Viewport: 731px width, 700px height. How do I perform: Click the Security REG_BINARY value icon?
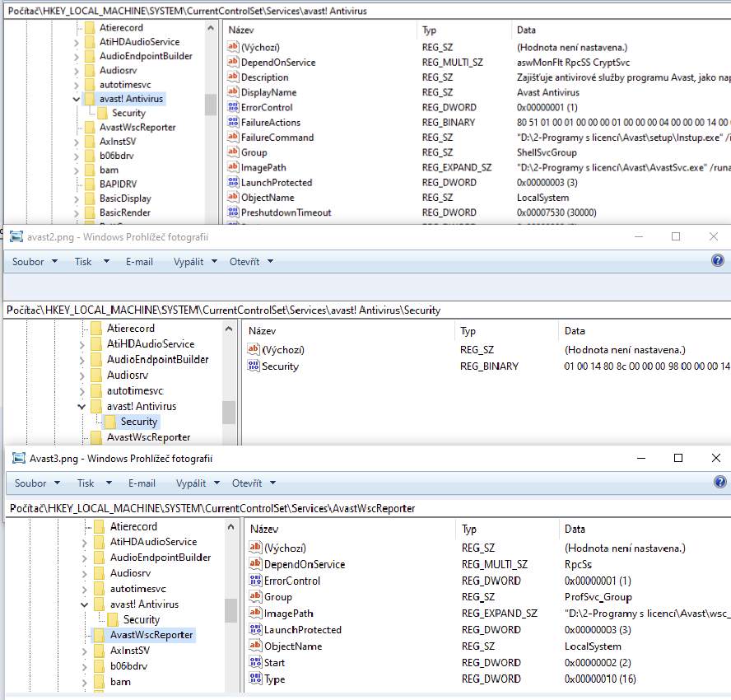[254, 366]
